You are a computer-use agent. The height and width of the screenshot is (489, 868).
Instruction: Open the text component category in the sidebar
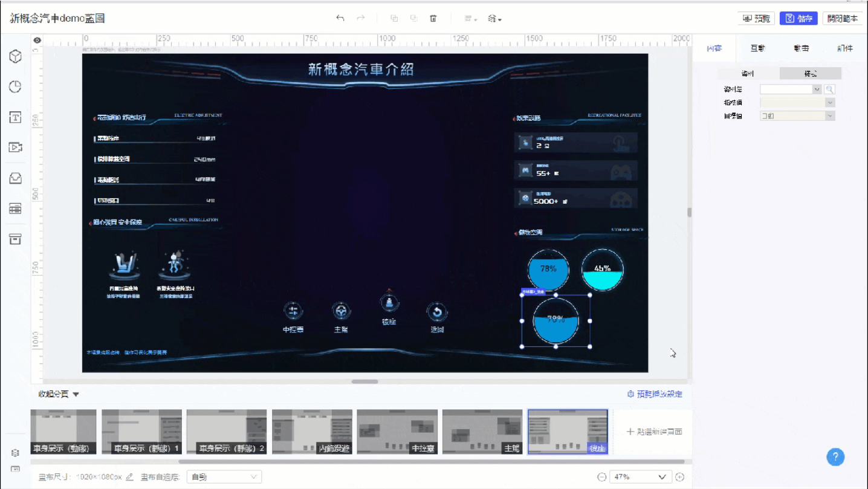tap(15, 117)
